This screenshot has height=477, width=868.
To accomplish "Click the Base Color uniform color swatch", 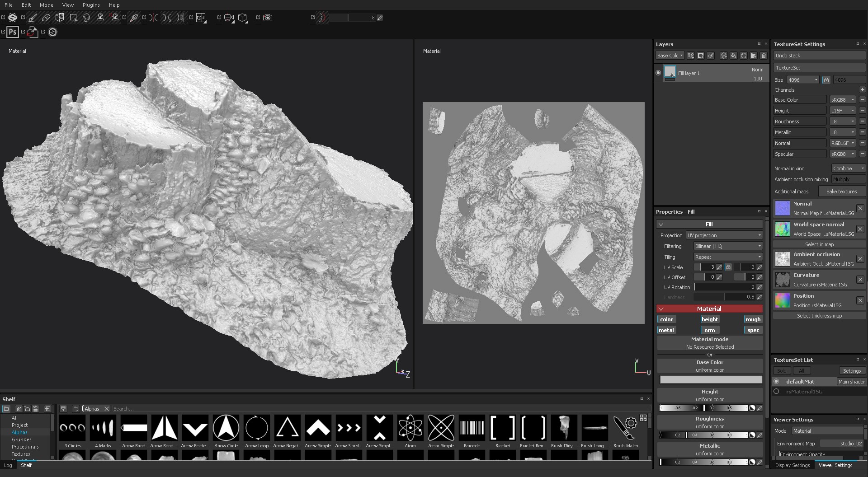I will (710, 380).
